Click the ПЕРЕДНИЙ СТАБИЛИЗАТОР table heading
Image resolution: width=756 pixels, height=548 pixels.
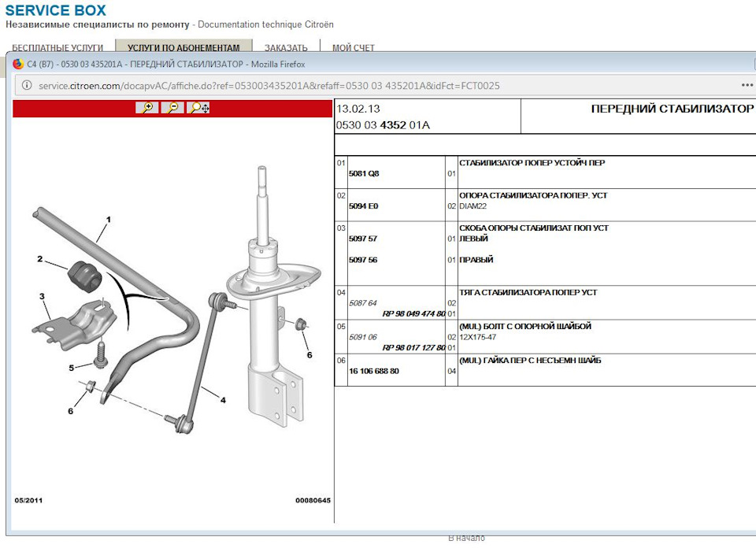point(672,109)
